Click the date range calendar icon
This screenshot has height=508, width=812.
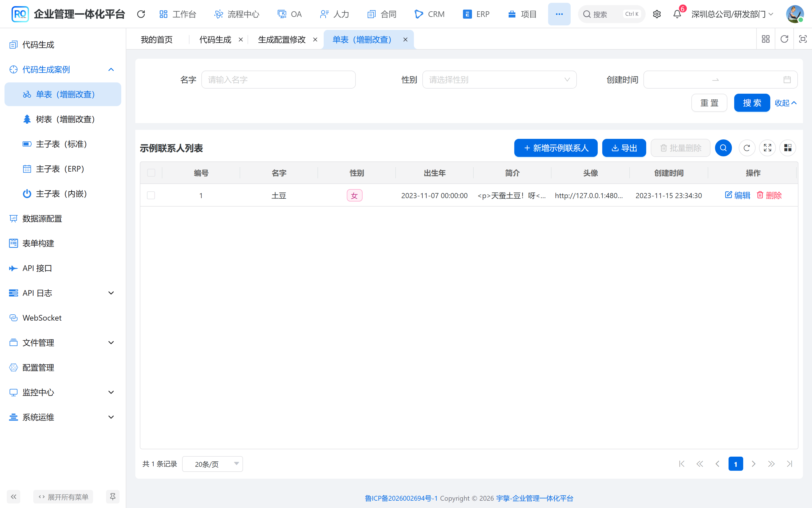(787, 80)
